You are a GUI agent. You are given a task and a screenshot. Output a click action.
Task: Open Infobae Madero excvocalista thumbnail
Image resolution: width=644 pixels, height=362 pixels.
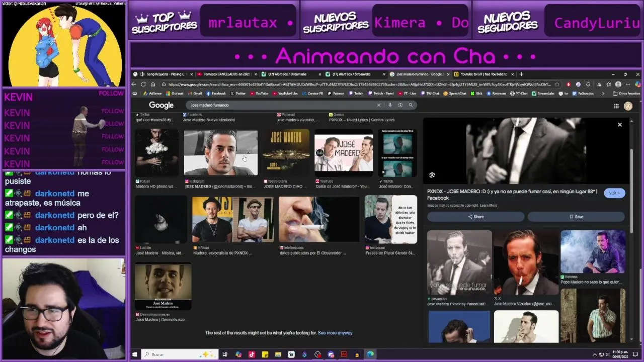pyautogui.click(x=232, y=219)
